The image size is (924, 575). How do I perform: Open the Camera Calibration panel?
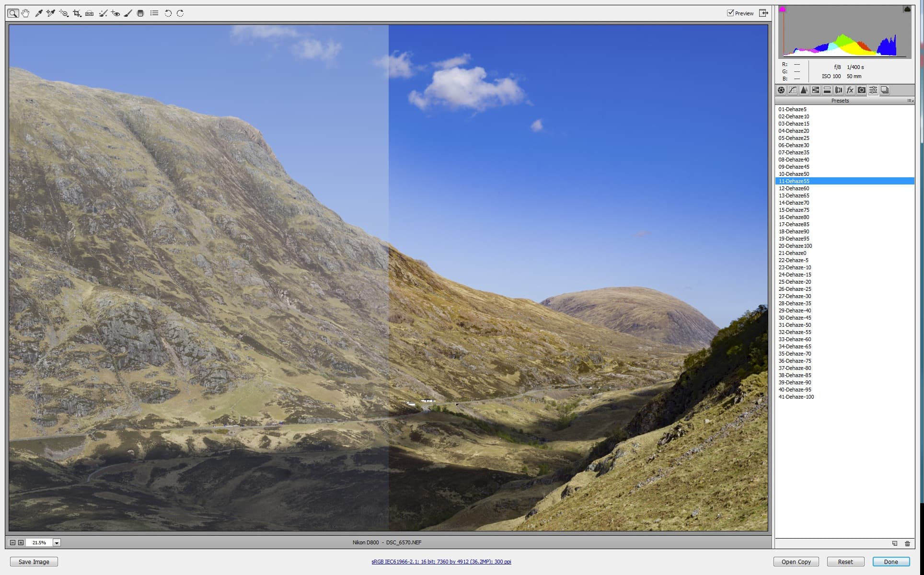point(861,90)
